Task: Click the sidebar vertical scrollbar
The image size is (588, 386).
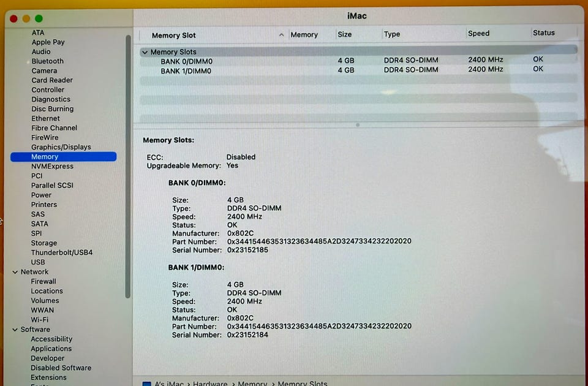Action: coord(128,167)
